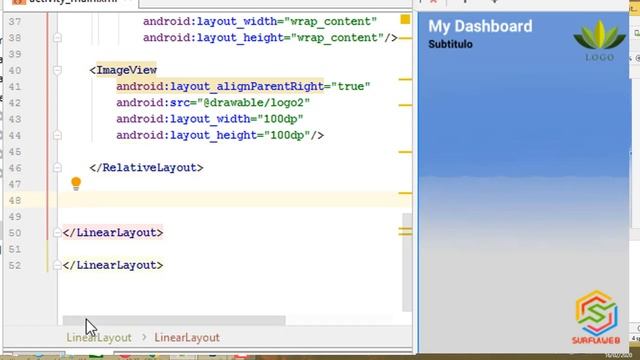Click the yellow lightbulb quick-fix icon
The height and width of the screenshot is (360, 640).
(76, 184)
